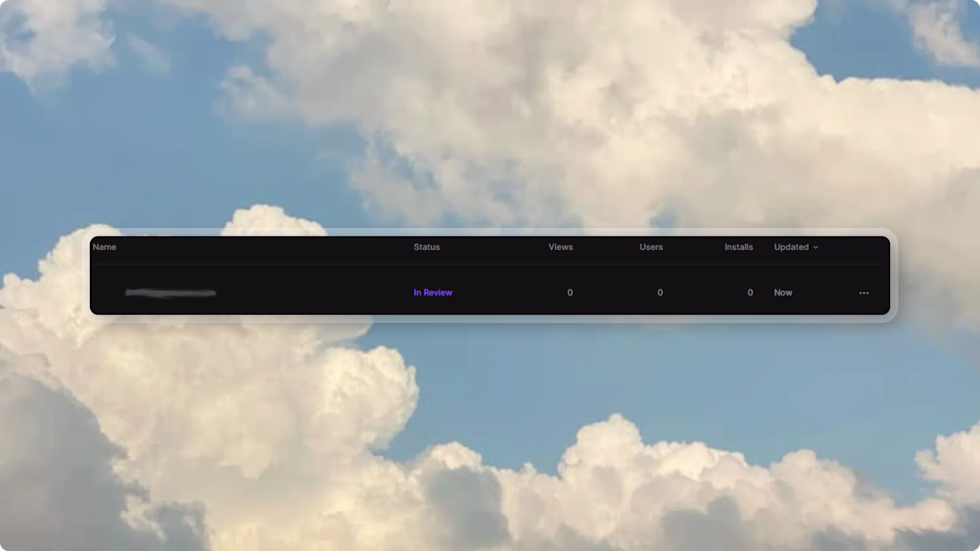The width and height of the screenshot is (980, 551).
Task: Click the Views column header
Action: coord(560,247)
